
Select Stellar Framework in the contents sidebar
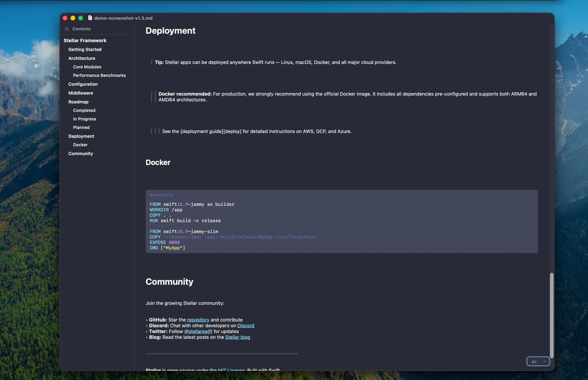pyautogui.click(x=85, y=40)
